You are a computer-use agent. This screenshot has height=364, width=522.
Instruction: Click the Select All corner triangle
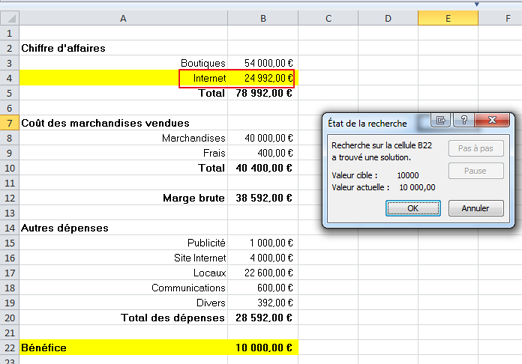tap(10, 18)
